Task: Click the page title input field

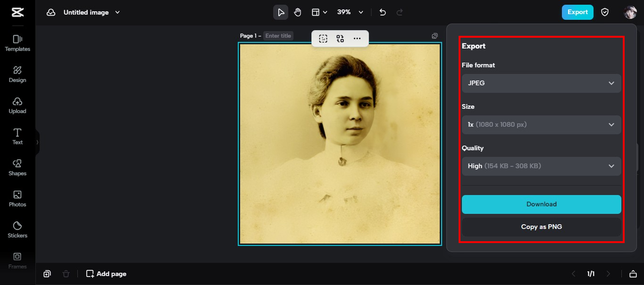Action: [278, 36]
